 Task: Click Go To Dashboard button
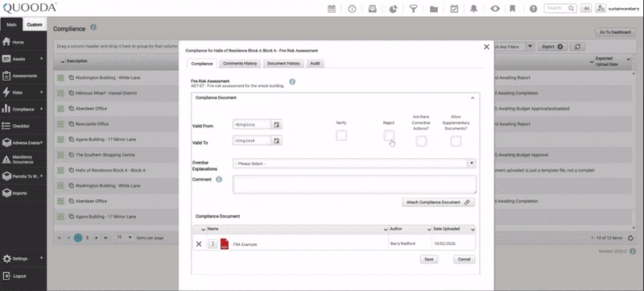(x=615, y=32)
